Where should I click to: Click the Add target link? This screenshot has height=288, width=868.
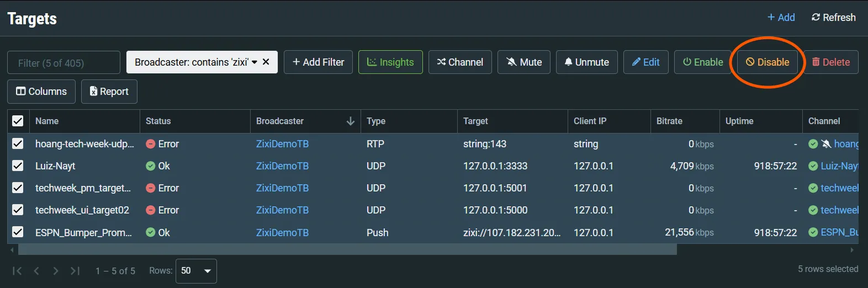(781, 18)
